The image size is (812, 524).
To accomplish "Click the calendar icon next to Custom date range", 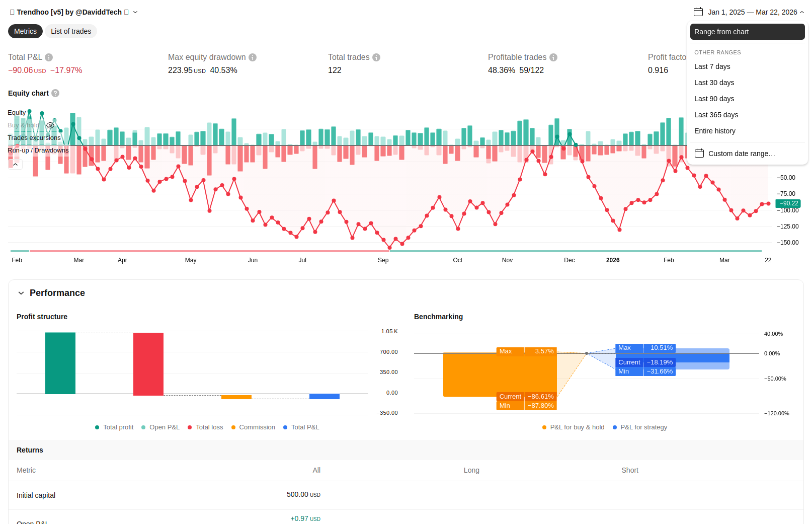I will (x=699, y=154).
